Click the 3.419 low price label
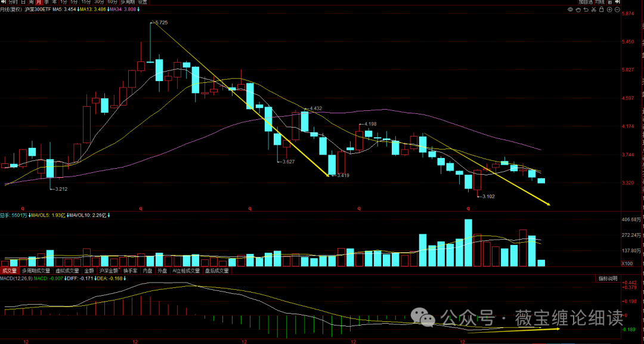644x344 pixels. click(342, 176)
